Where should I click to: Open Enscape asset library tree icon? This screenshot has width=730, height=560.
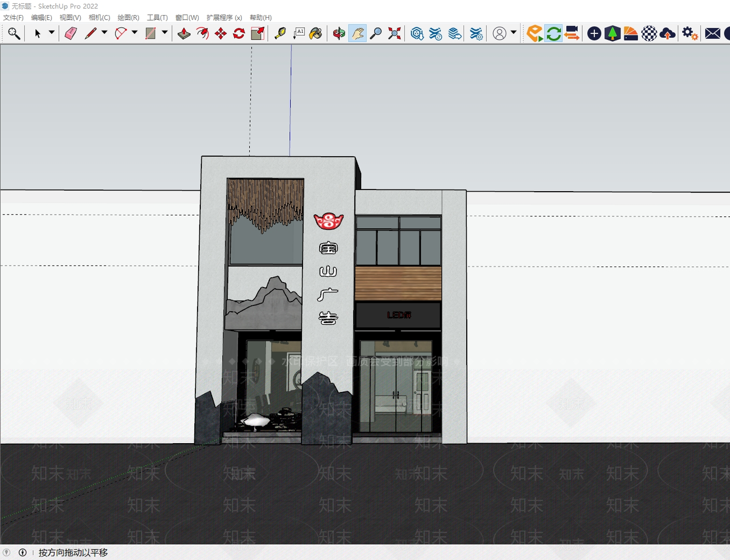tap(612, 33)
